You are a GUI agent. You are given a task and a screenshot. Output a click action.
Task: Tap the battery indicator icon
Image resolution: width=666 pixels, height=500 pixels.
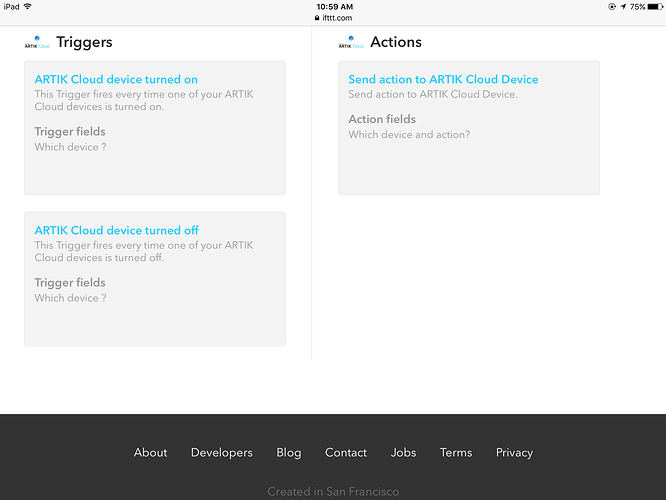pos(655,7)
